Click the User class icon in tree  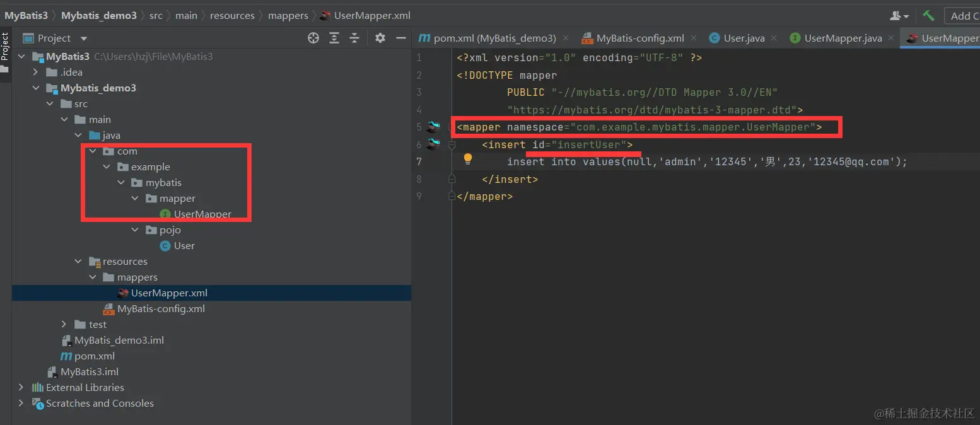tap(165, 246)
